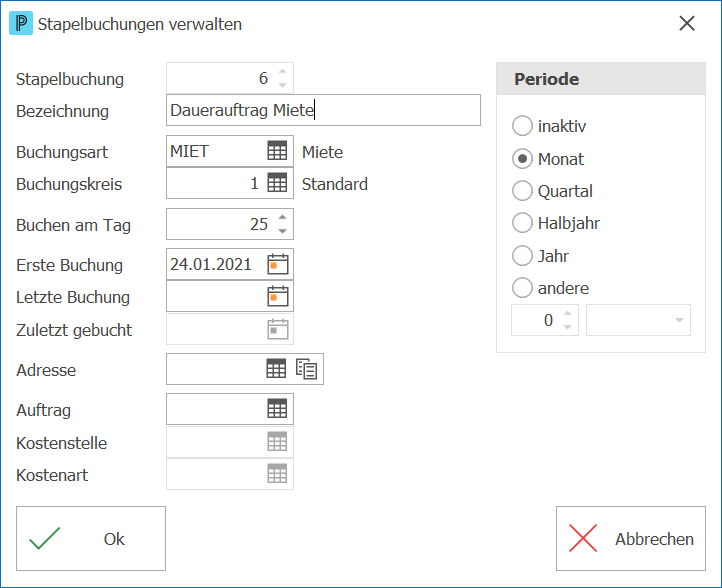722x588 pixels.
Task: Select the Monat period option
Action: (x=522, y=159)
